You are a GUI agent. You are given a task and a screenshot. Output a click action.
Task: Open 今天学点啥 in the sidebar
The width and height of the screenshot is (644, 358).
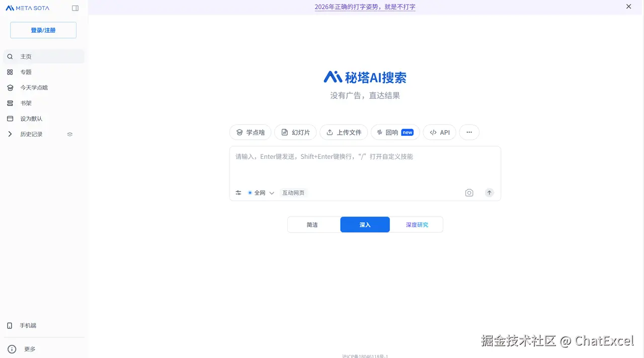click(43, 87)
